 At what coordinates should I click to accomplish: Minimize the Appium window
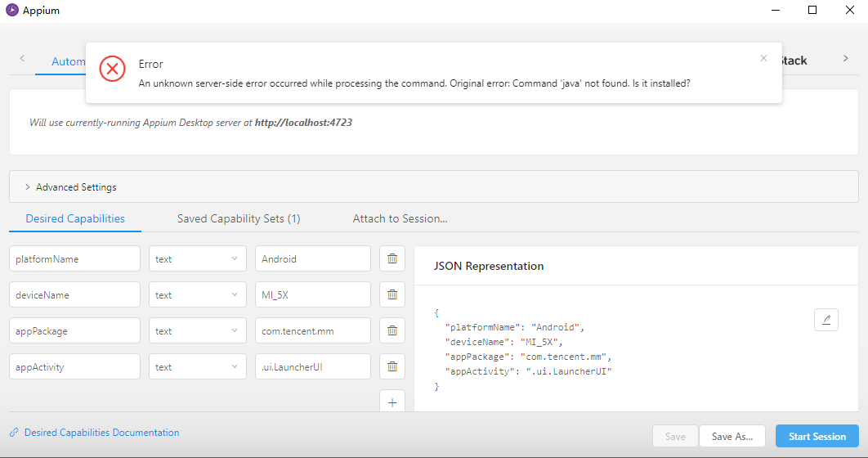click(776, 10)
